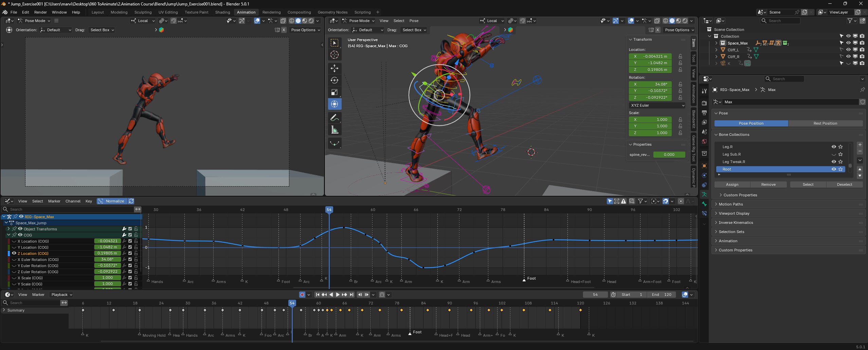The height and width of the screenshot is (350, 868).
Task: Click the play animation button
Action: pos(338,295)
